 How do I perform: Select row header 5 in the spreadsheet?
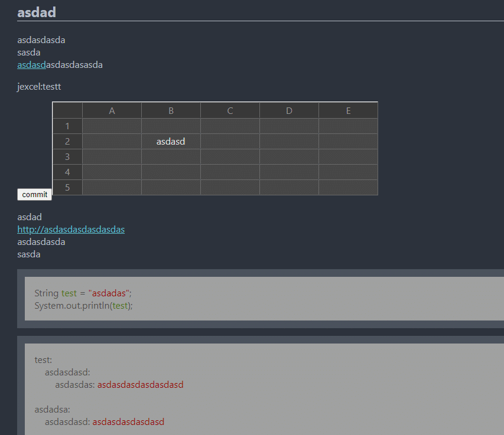[67, 188]
